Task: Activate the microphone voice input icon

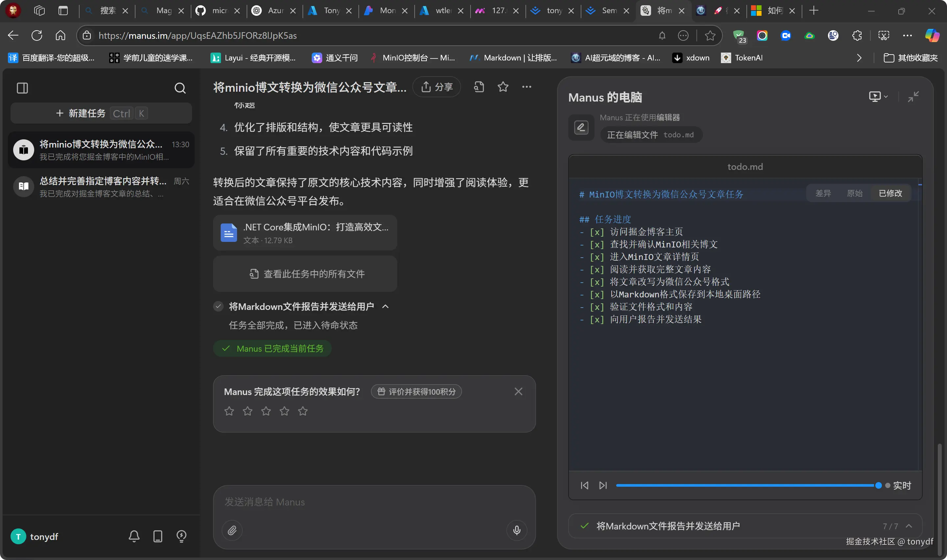Action: click(x=517, y=530)
